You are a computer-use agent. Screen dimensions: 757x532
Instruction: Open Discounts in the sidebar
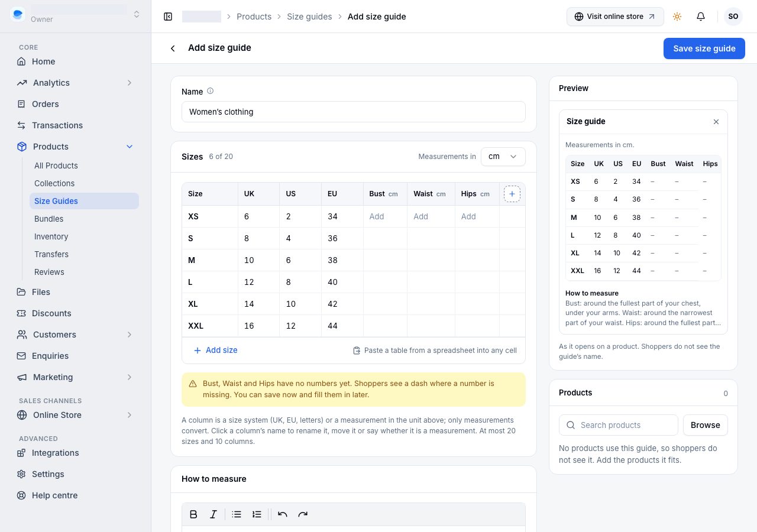76,313
